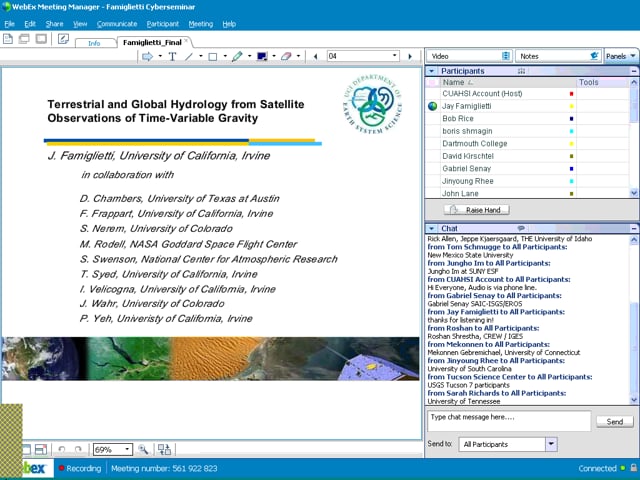
Task: Click the presenter globe icon by Jay Famiglietti
Action: [433, 106]
